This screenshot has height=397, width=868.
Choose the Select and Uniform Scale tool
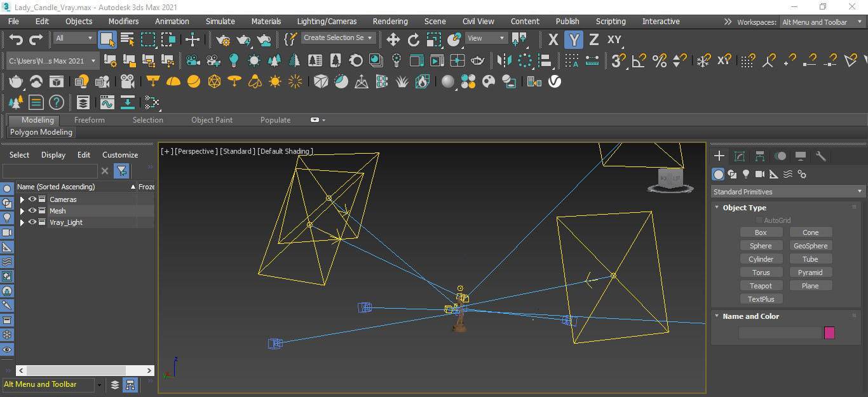(434, 40)
